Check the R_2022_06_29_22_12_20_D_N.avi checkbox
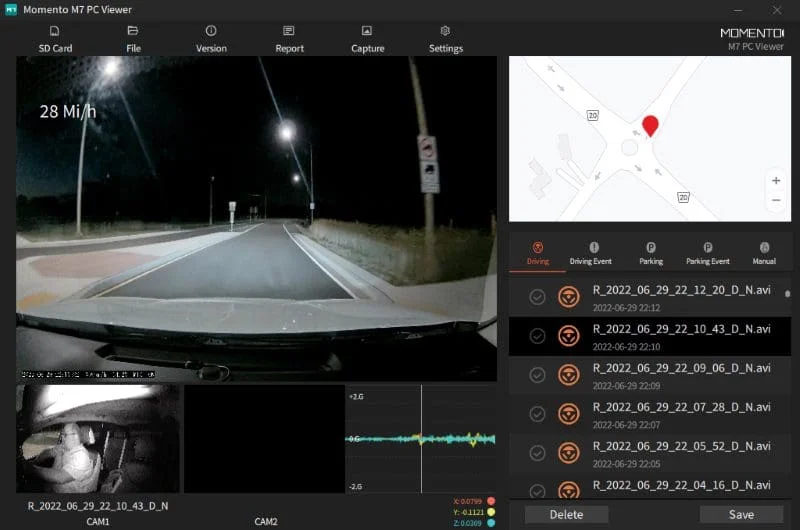The width and height of the screenshot is (800, 530). coord(537,297)
